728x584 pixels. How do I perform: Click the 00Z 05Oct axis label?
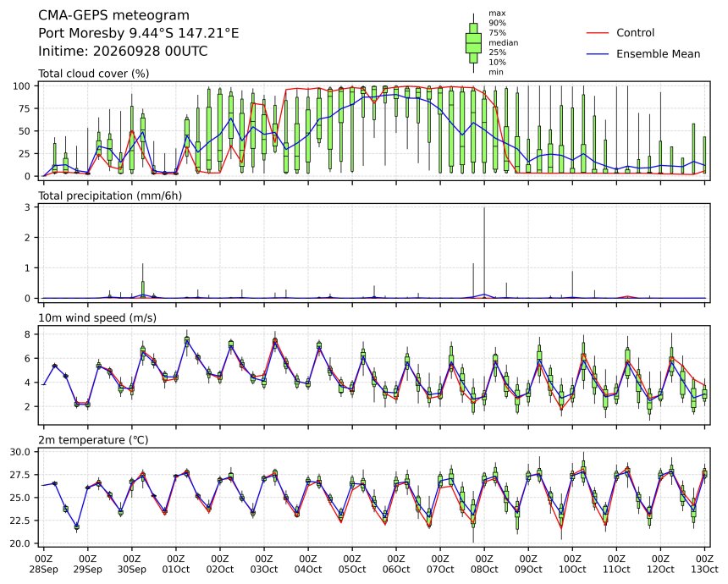tap(352, 564)
